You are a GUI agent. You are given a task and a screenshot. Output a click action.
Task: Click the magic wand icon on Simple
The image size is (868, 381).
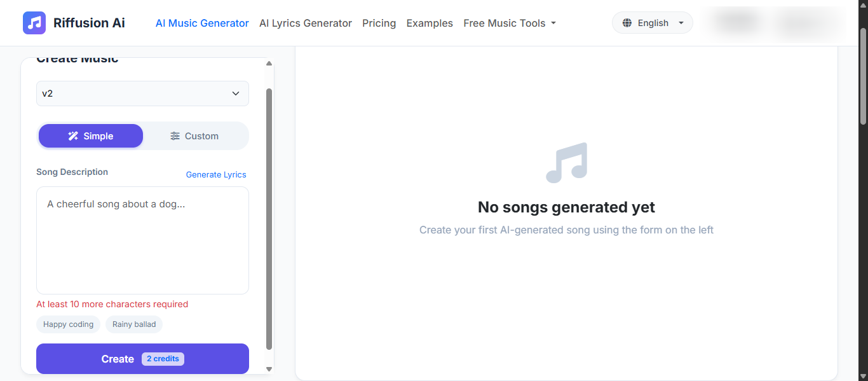(x=73, y=136)
